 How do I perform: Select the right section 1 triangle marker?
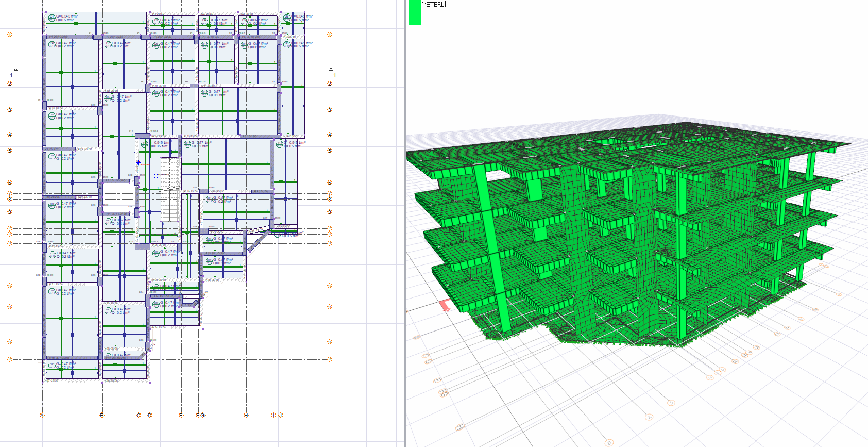coord(331,70)
